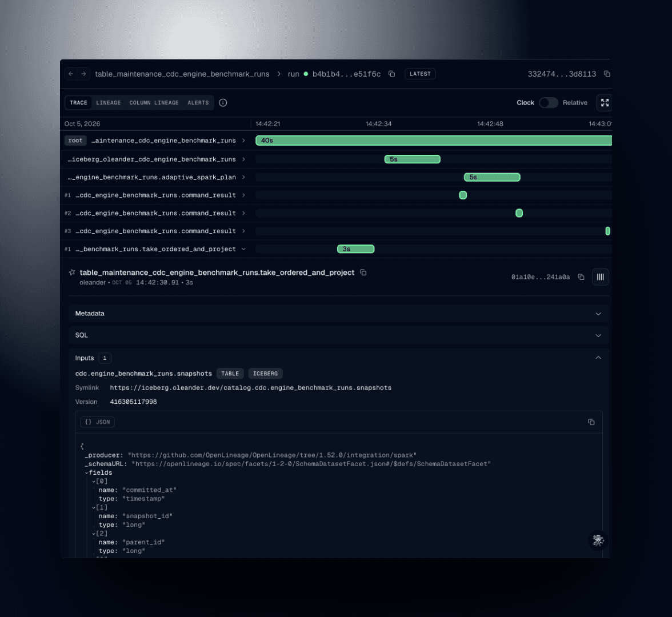Select the 3s take_ordered_and_project span bar
Image resolution: width=672 pixels, height=617 pixels.
click(355, 249)
